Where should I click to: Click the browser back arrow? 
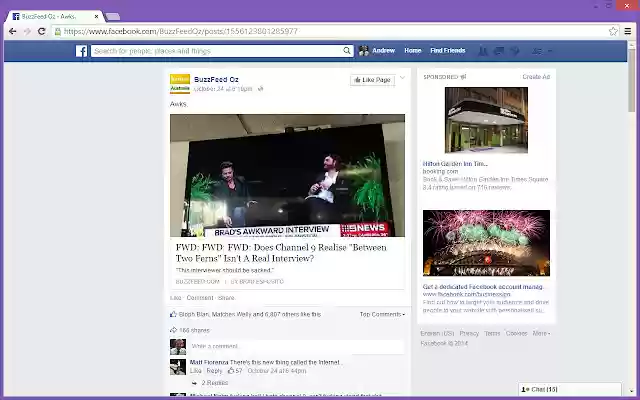(x=13, y=31)
